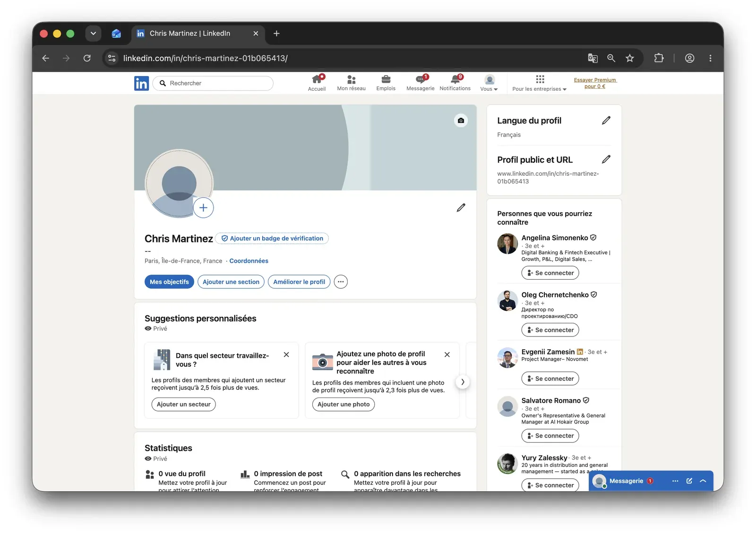This screenshot has width=756, height=534.
Task: Connect with Salvatore Romano
Action: [x=550, y=436]
